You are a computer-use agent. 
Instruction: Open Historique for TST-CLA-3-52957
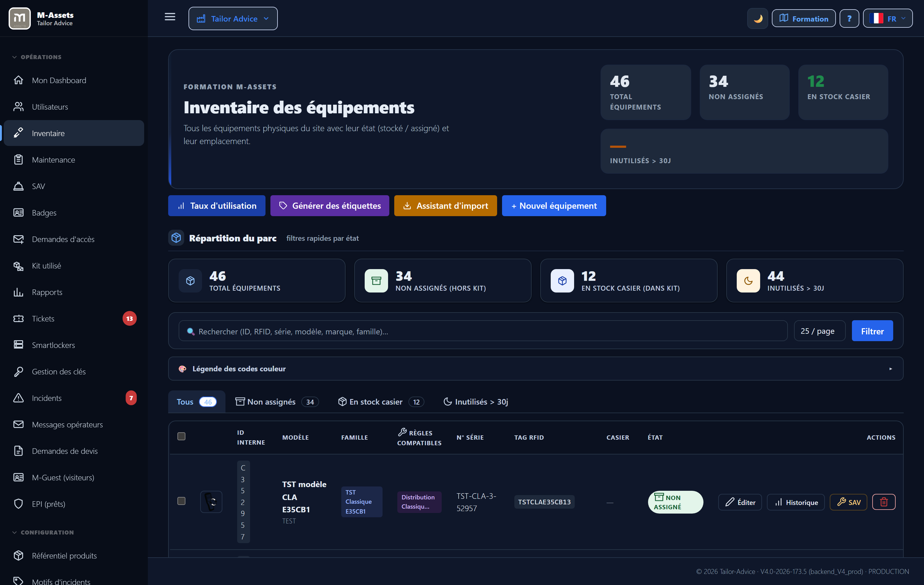click(x=796, y=502)
